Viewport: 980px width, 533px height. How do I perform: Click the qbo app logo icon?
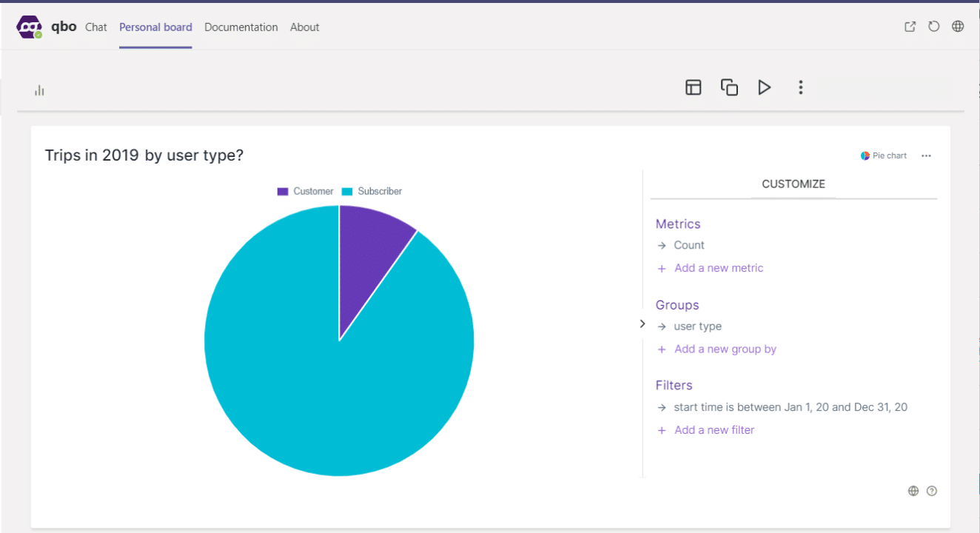coord(30,27)
